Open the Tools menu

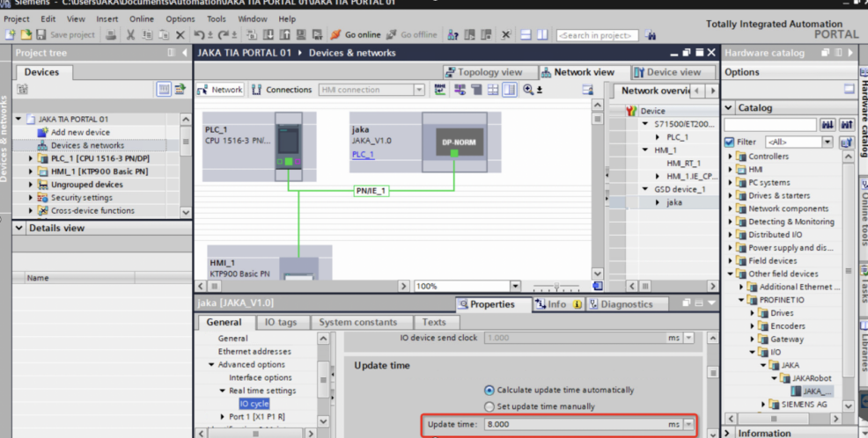pos(217,18)
